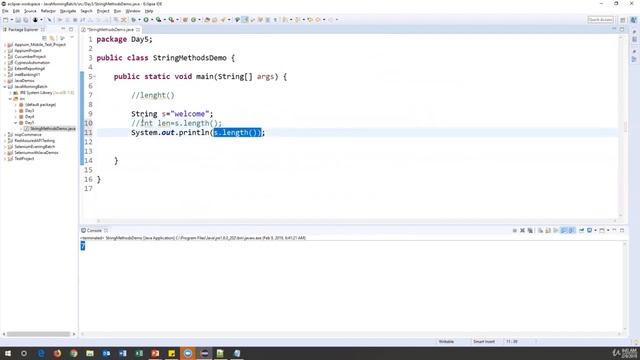Open the Navigate menu
Screen dimensions: 640x360
click(68, 11)
